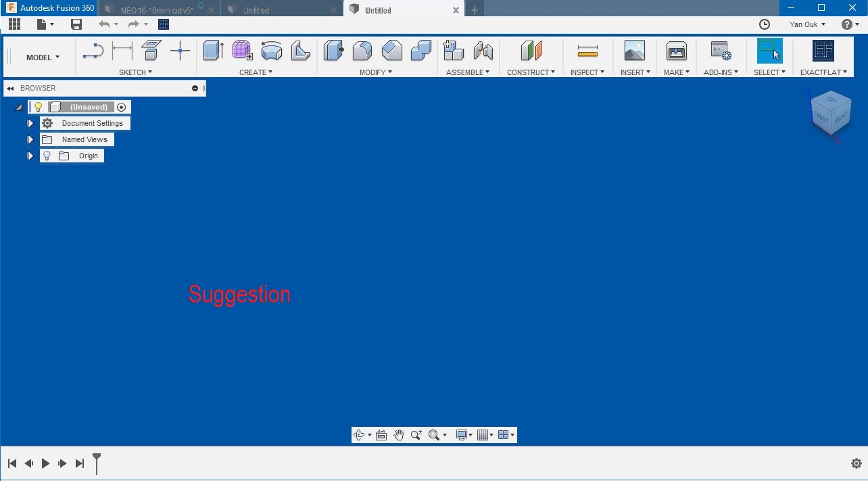Switch to the NEO16-10mm document tab
This screenshot has height=481, width=868.
click(157, 10)
